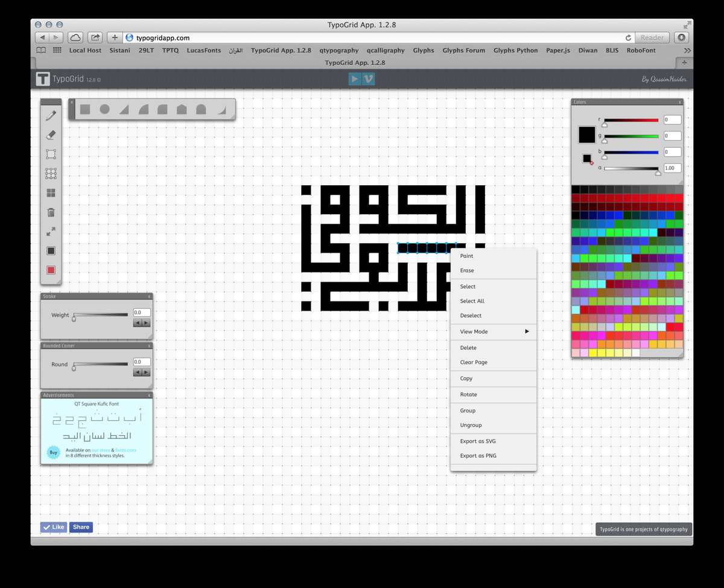Click the Vimeo icon in header
This screenshot has height=588, width=724.
point(369,79)
